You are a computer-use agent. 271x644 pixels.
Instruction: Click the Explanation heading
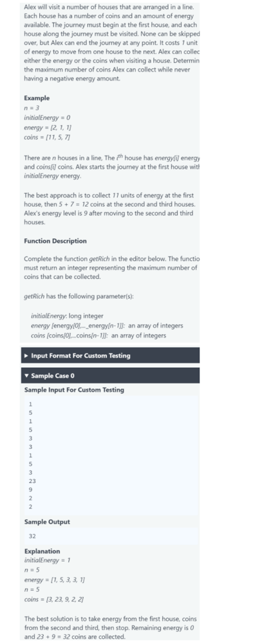point(42,552)
